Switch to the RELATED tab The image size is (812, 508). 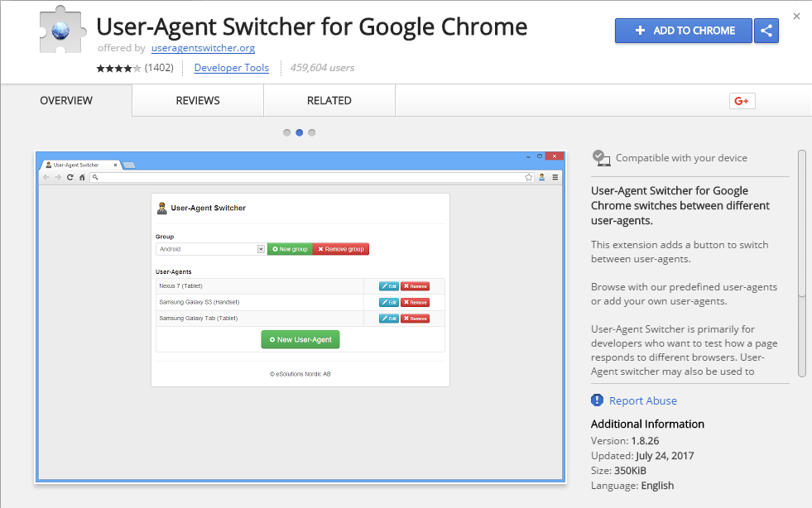click(x=329, y=100)
